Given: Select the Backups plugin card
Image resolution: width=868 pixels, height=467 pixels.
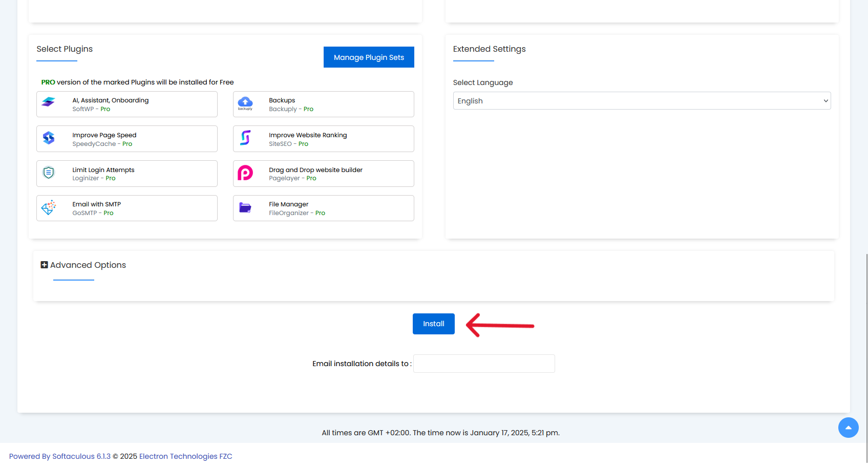Looking at the screenshot, I should point(324,104).
